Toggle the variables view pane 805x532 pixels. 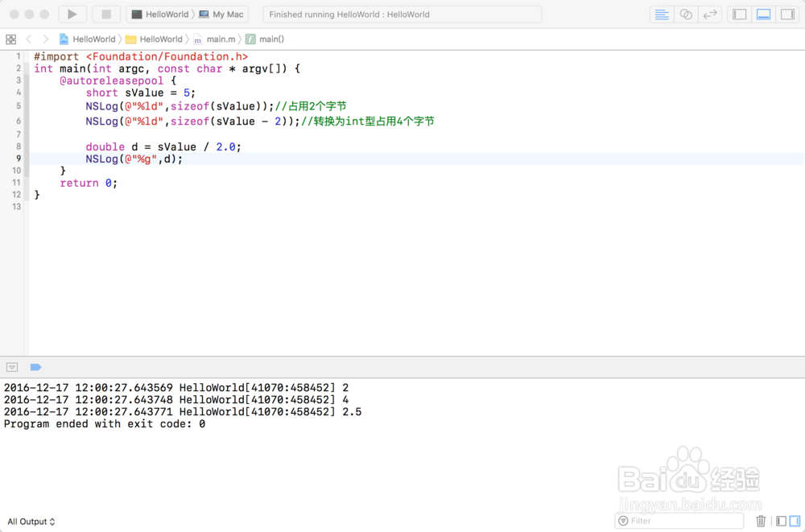coord(782,522)
